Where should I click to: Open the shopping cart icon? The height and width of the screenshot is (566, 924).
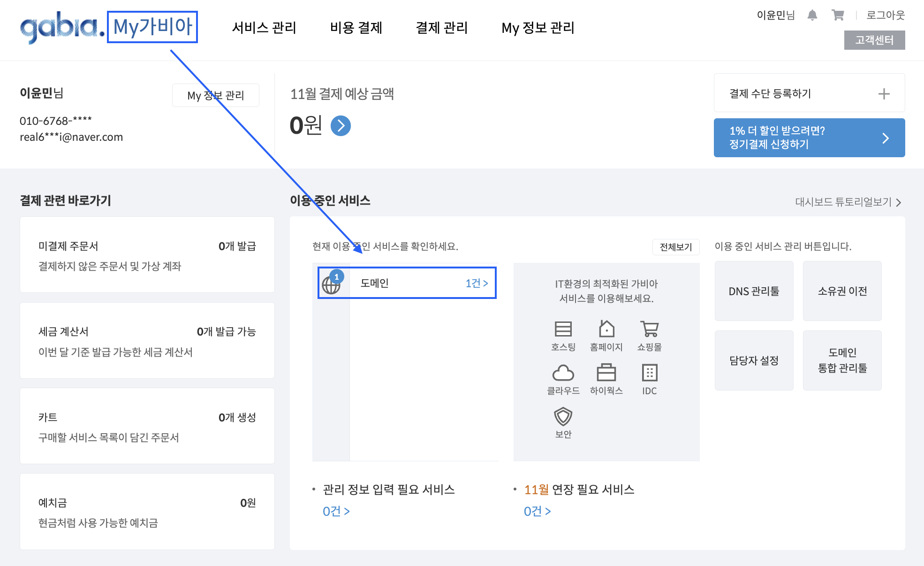838,15
